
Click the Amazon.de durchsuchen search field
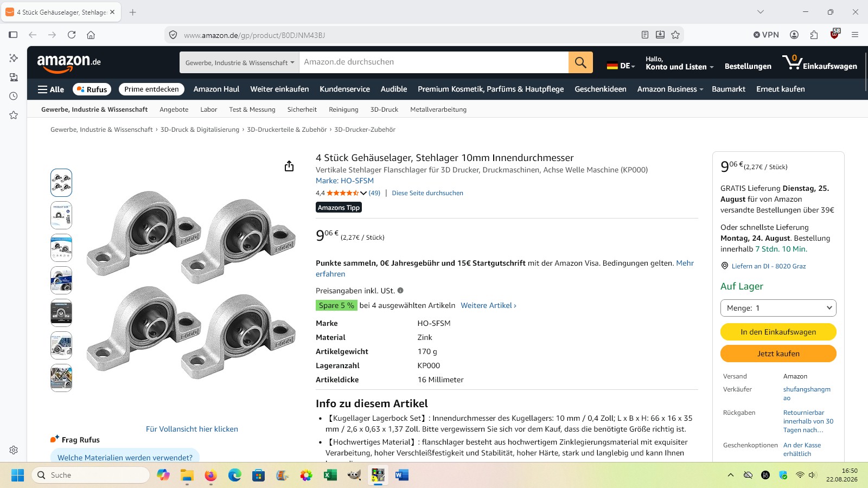coord(434,62)
